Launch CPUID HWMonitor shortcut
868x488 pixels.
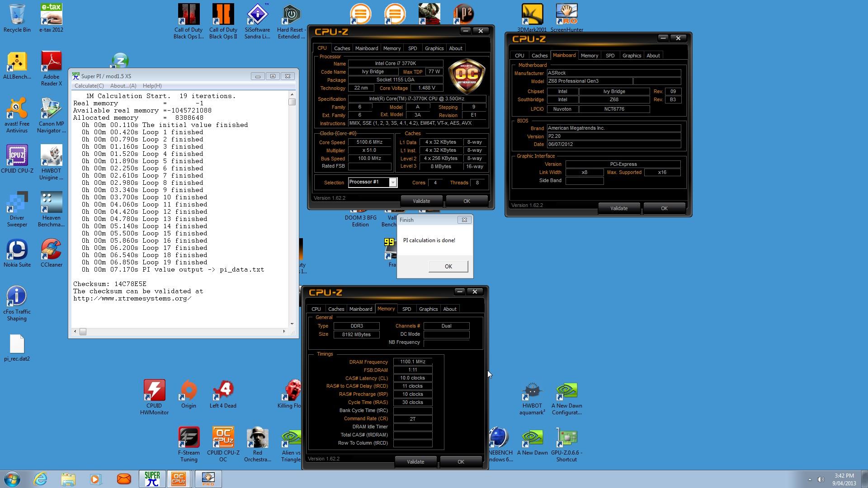pyautogui.click(x=154, y=398)
